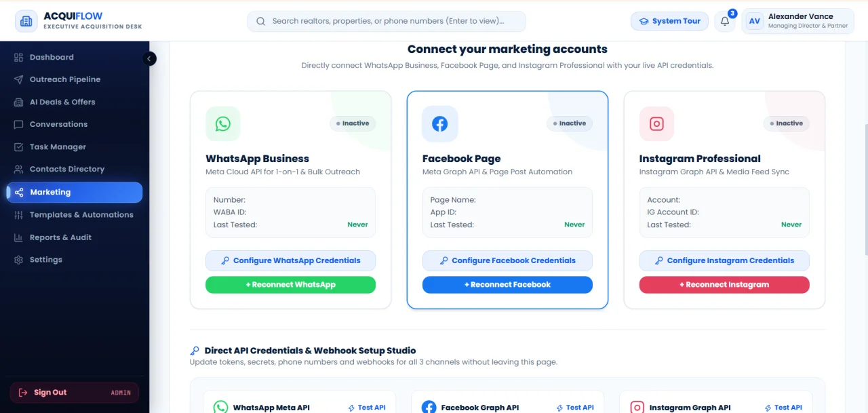
Task: Select the Marketing menu item
Action: pos(75,193)
